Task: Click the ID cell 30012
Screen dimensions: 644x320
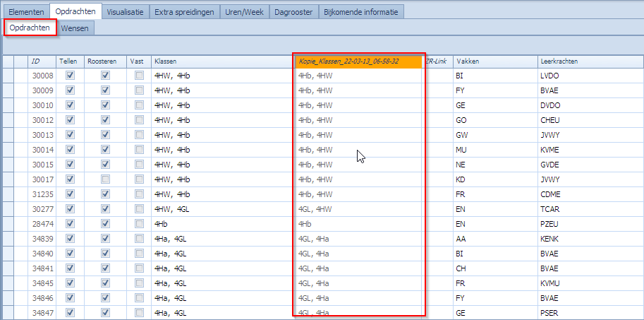Action: point(42,120)
